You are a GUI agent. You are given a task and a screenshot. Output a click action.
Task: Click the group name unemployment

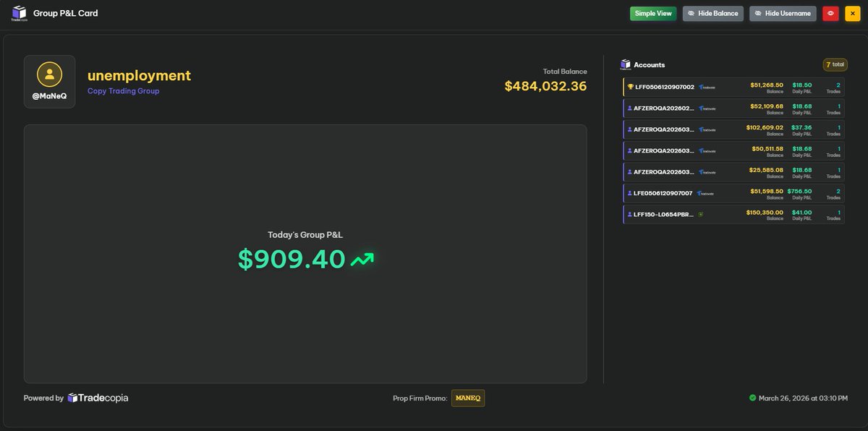point(139,75)
